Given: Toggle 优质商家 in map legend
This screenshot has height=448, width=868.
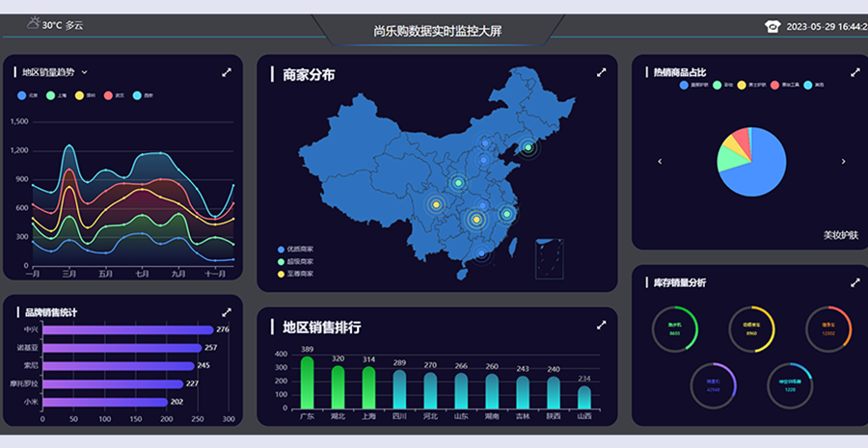Looking at the screenshot, I should (x=296, y=250).
